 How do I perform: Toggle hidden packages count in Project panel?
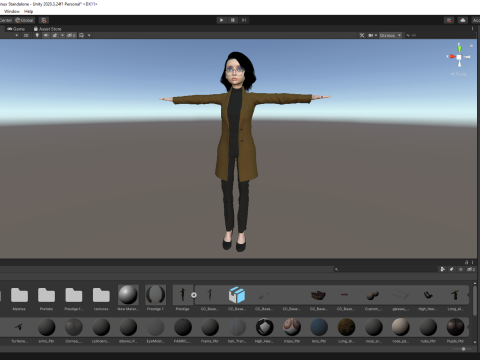[471, 269]
